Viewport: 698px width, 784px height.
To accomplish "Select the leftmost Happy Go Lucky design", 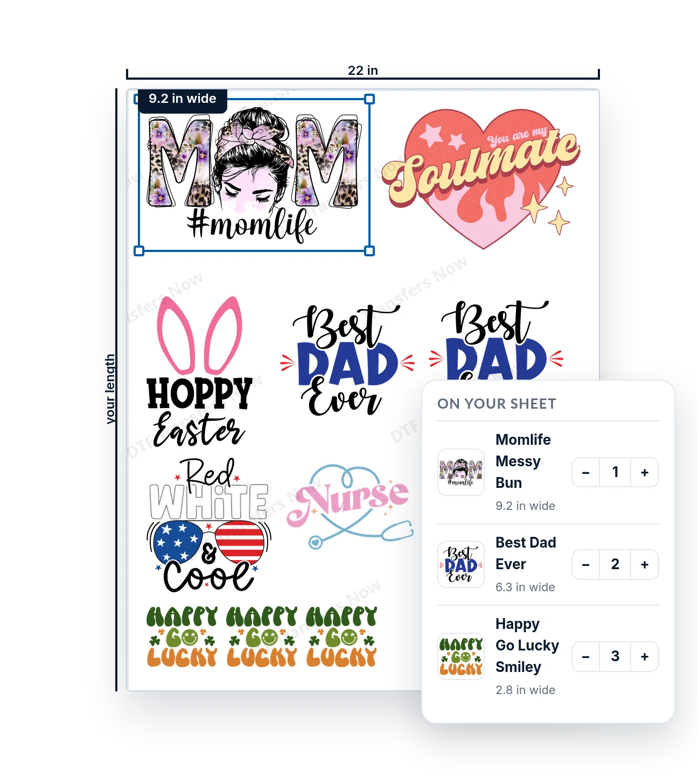I will tap(182, 637).
